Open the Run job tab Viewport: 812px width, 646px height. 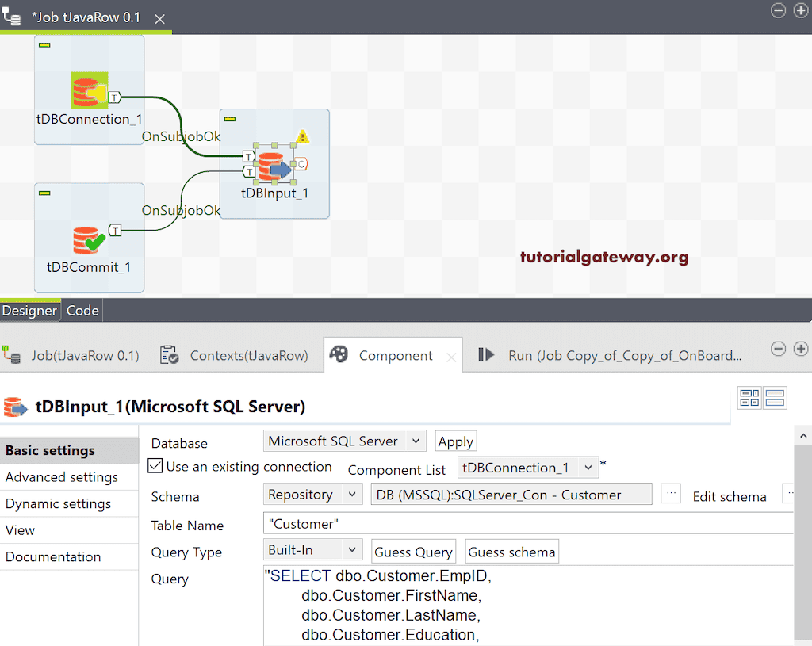pos(610,356)
